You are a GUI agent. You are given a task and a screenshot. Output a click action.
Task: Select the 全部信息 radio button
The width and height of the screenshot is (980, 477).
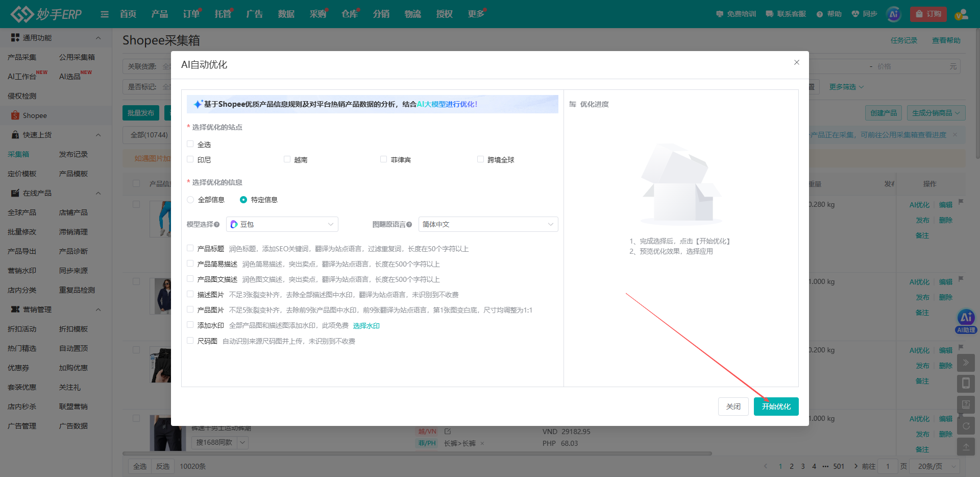click(x=190, y=200)
